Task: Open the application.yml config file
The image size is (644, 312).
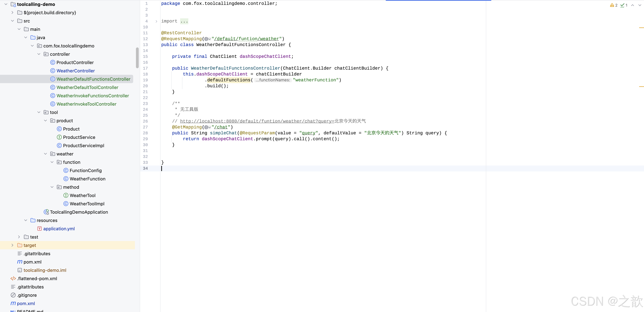Action: [59, 229]
